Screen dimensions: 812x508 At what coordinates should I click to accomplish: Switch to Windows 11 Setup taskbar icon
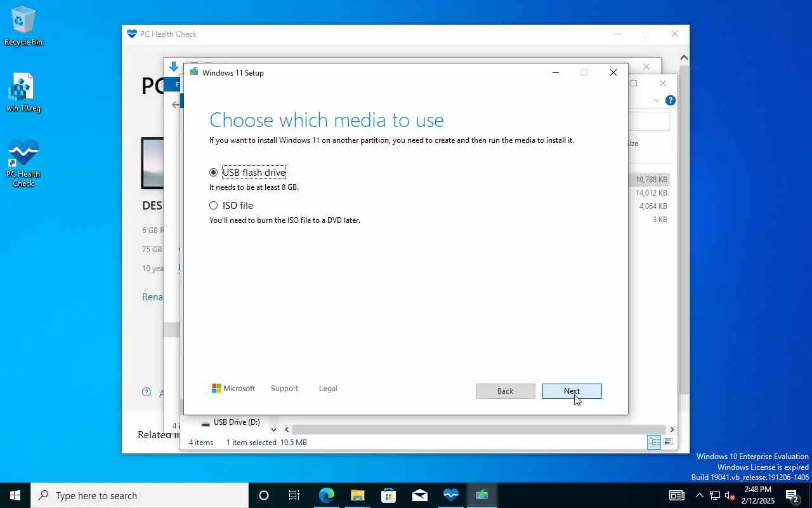pyautogui.click(x=481, y=495)
